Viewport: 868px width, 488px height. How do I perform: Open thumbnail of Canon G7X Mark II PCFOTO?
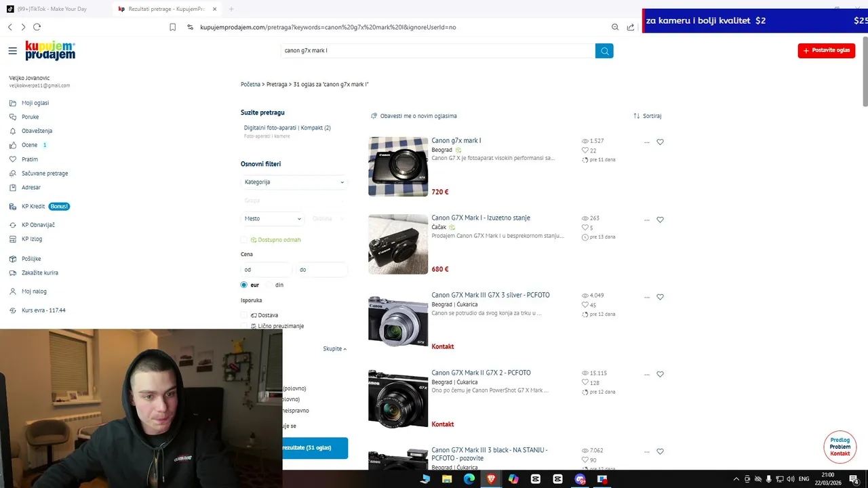398,399
